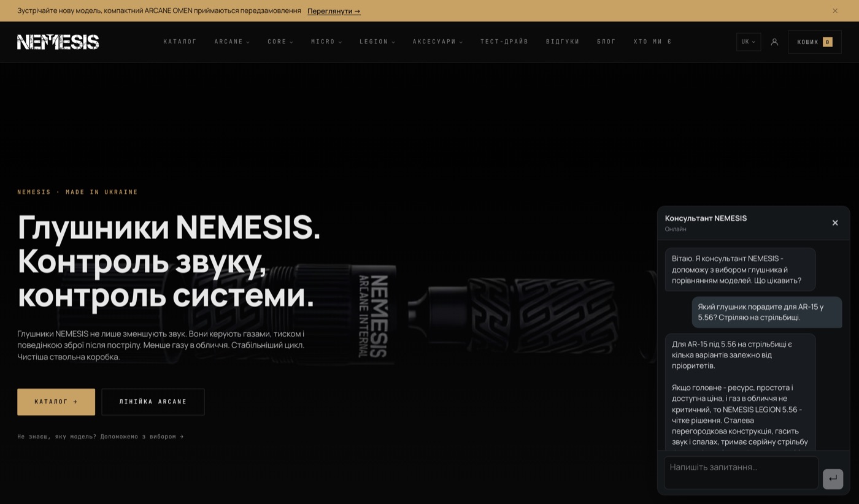Open the КАТАЛОГ navigation item

tap(180, 42)
